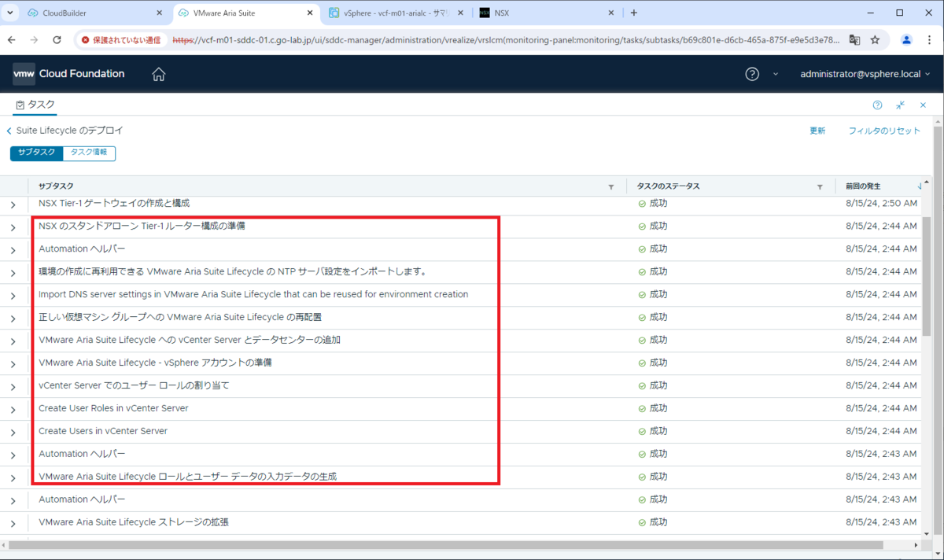Expand Import DNS server settings row
Screen dimensions: 944x560
pyautogui.click(x=13, y=296)
